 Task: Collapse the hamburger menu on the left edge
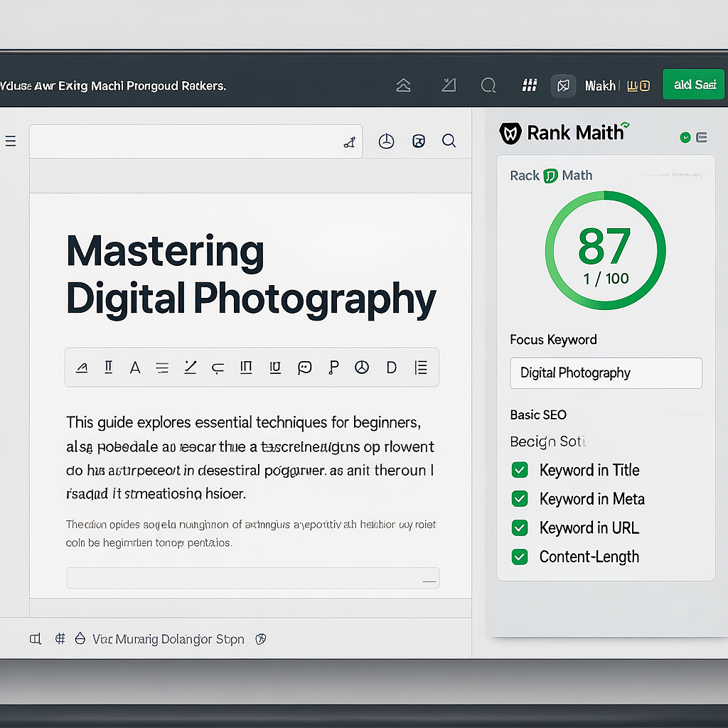coord(11,141)
